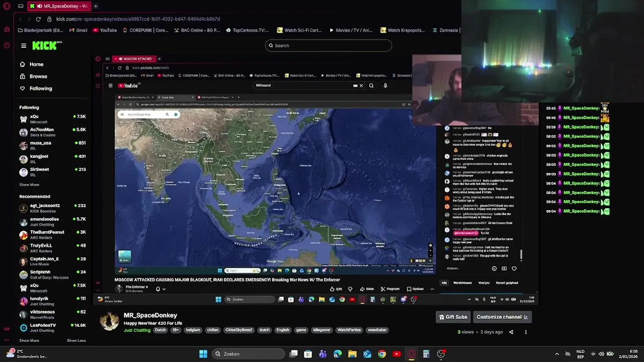Open Ac7ionMan's channel in Following list
The width and height of the screenshot is (644, 362).
point(52,132)
